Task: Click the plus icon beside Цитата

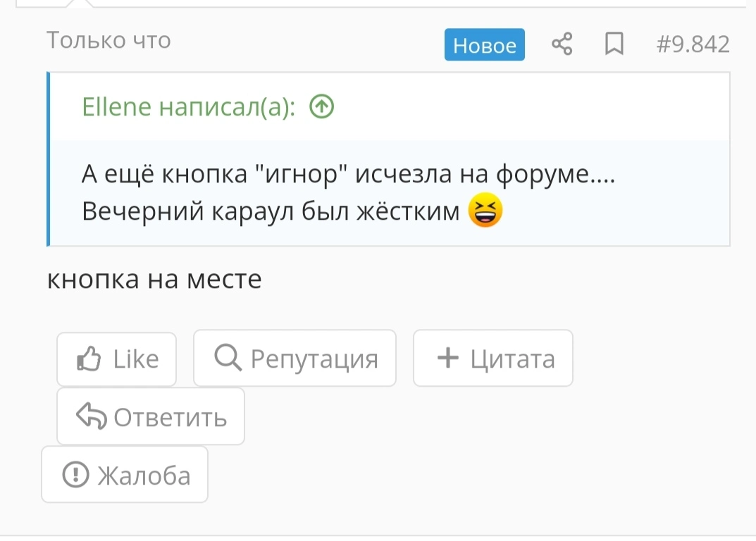Action: click(x=448, y=358)
